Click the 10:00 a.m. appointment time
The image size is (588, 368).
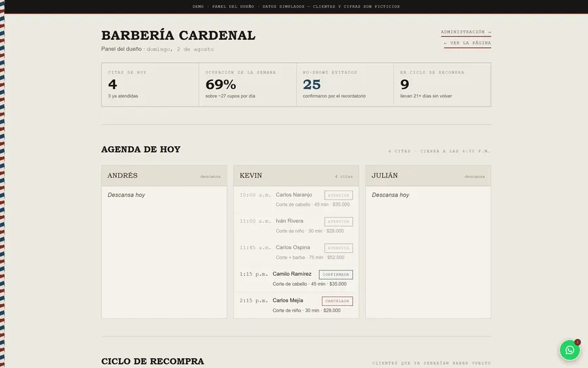click(255, 195)
